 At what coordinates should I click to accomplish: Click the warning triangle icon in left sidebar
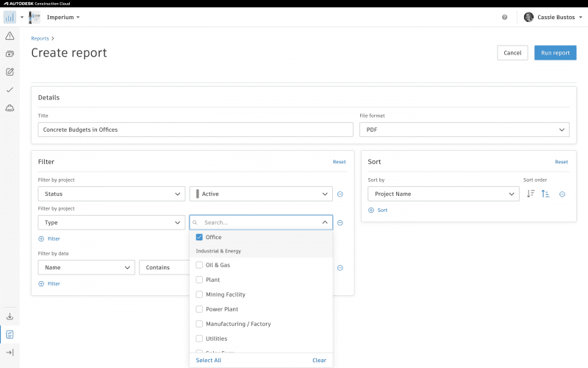click(x=10, y=35)
